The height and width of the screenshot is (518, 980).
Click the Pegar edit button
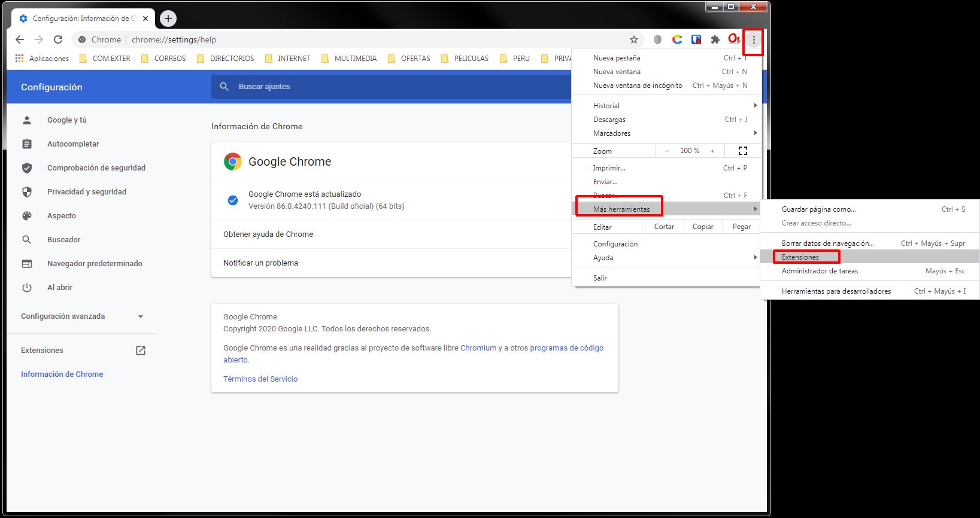pos(742,227)
